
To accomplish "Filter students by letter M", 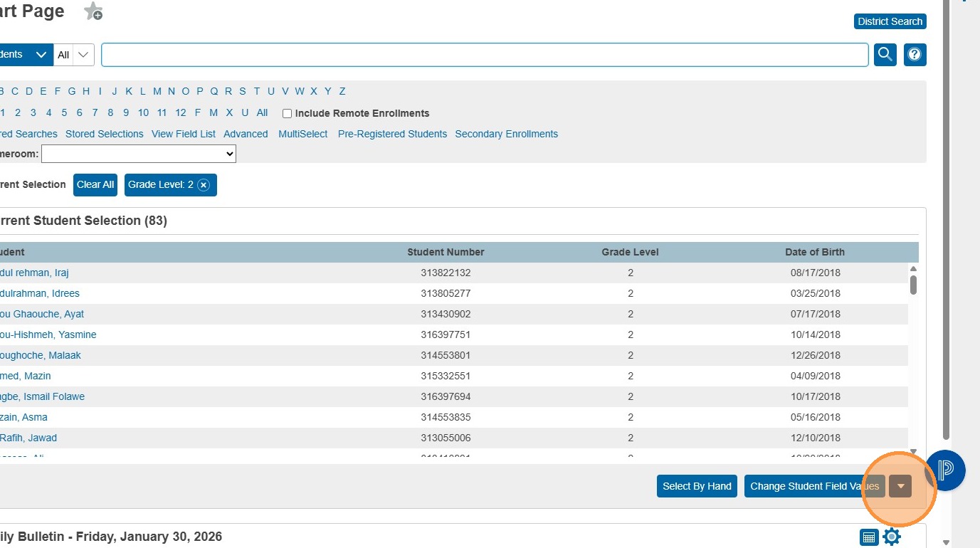I will click(157, 91).
